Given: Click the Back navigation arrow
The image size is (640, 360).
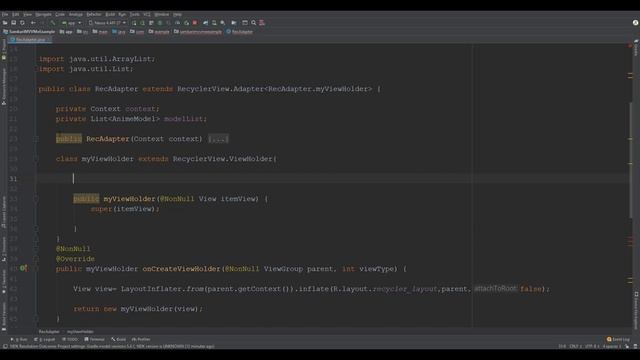Looking at the screenshot, I should pyautogui.click(x=33, y=23).
